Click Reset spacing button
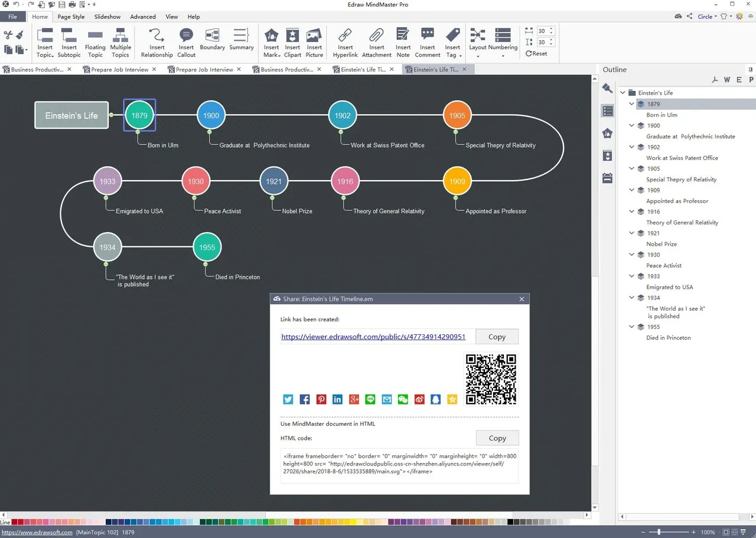This screenshot has height=538, width=756. [536, 54]
